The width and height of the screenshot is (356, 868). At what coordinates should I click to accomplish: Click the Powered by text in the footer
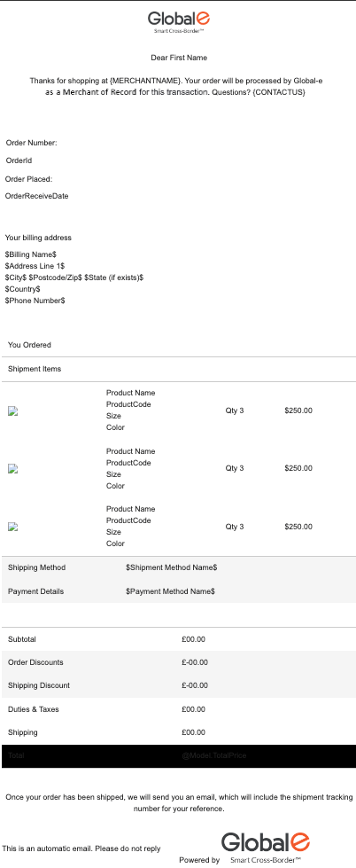pos(199,860)
